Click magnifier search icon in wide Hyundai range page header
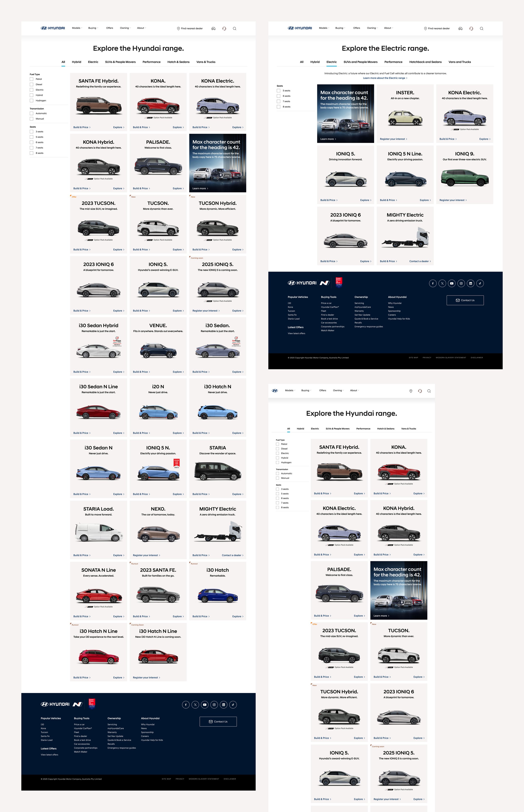This screenshot has width=524, height=812. point(235,28)
